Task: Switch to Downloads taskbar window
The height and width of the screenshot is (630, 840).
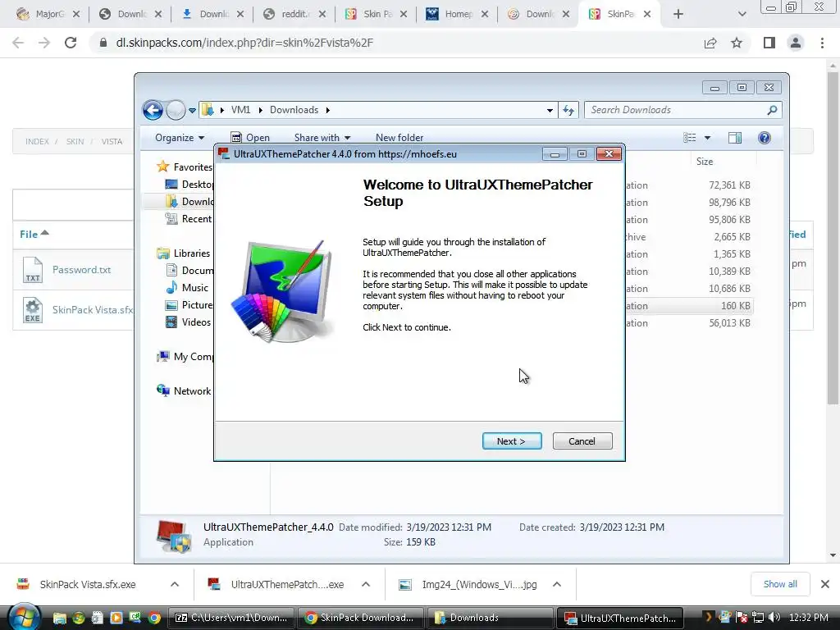Action: [x=489, y=618]
